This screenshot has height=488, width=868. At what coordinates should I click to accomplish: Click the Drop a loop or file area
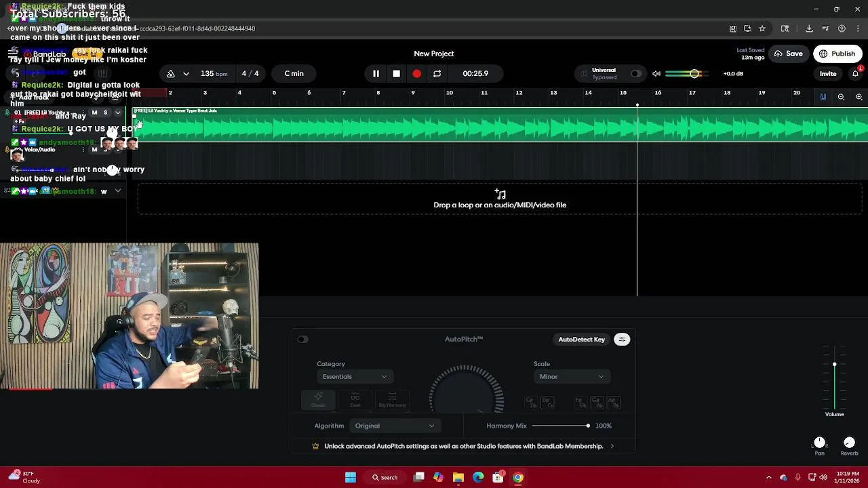click(x=500, y=199)
